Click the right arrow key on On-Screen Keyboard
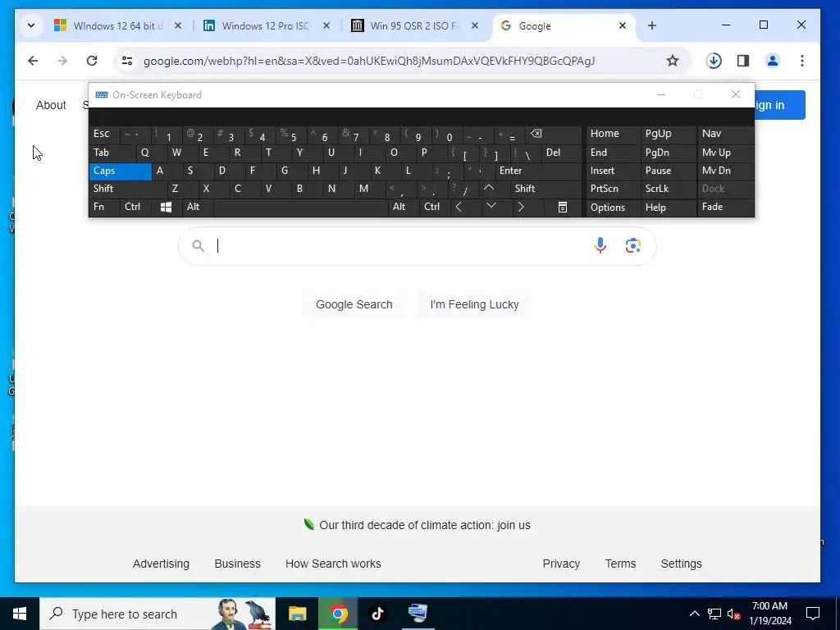Image resolution: width=840 pixels, height=630 pixels. click(x=521, y=207)
